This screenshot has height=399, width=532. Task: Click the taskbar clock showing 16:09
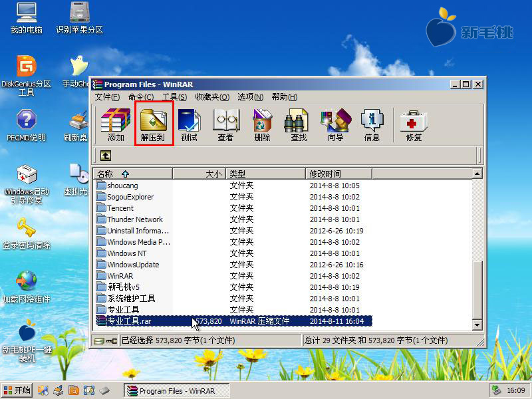(516, 391)
